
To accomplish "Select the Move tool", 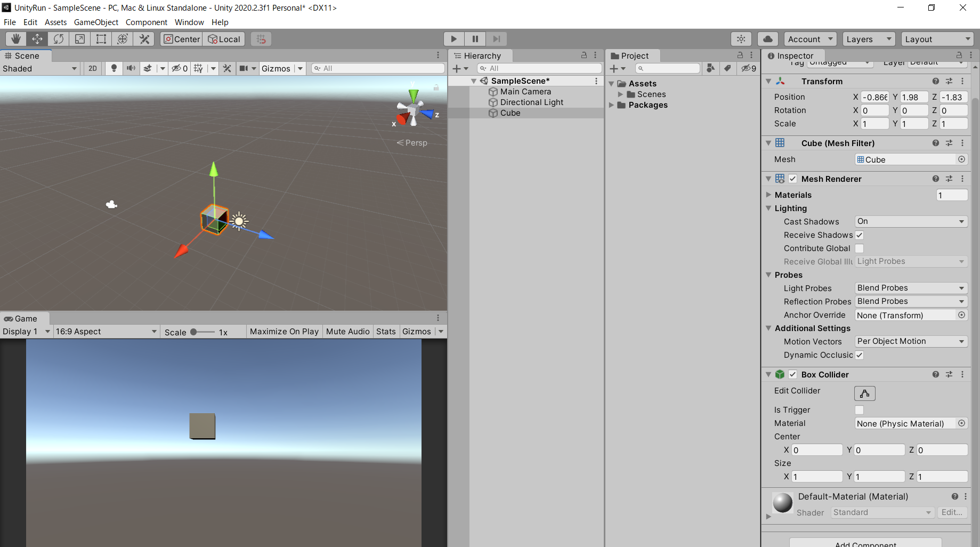I will coord(37,39).
